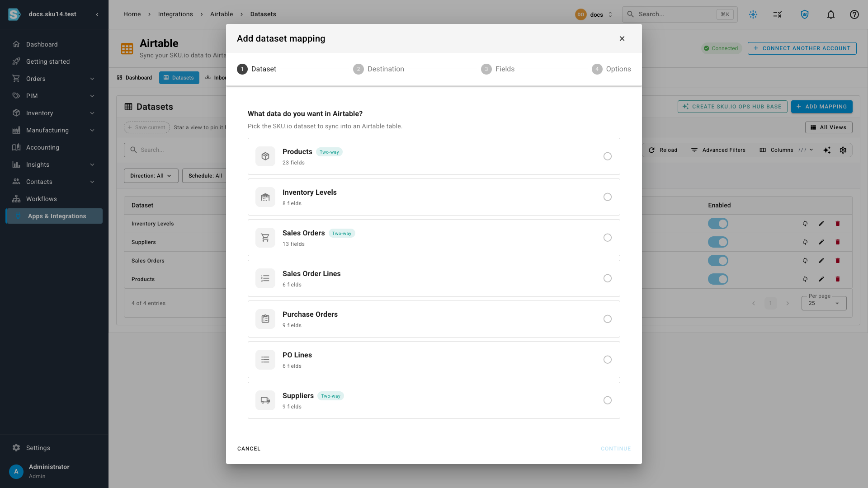Click the Reload button
This screenshot has height=488, width=868.
click(x=663, y=150)
